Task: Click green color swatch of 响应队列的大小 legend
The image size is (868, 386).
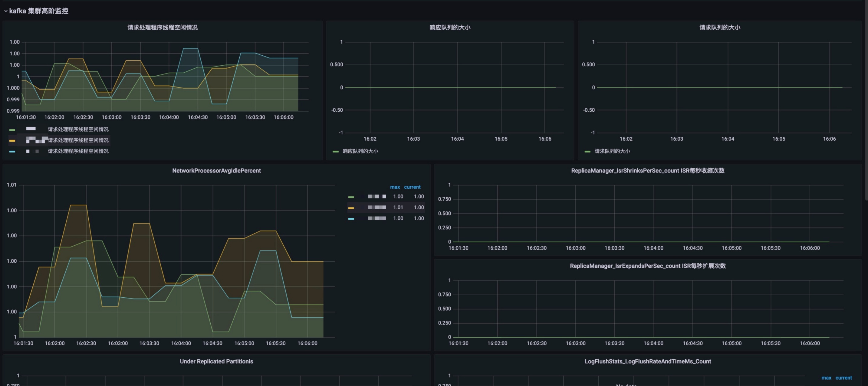Action: (335, 152)
